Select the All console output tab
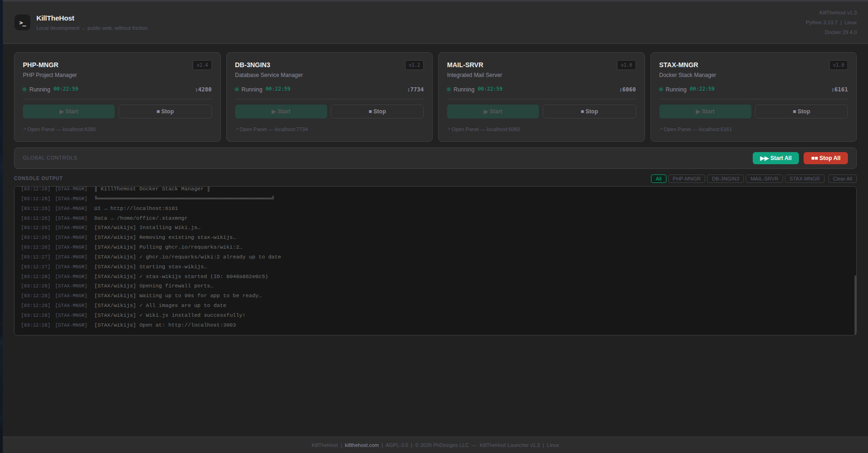This screenshot has height=453, width=868. pos(658,179)
